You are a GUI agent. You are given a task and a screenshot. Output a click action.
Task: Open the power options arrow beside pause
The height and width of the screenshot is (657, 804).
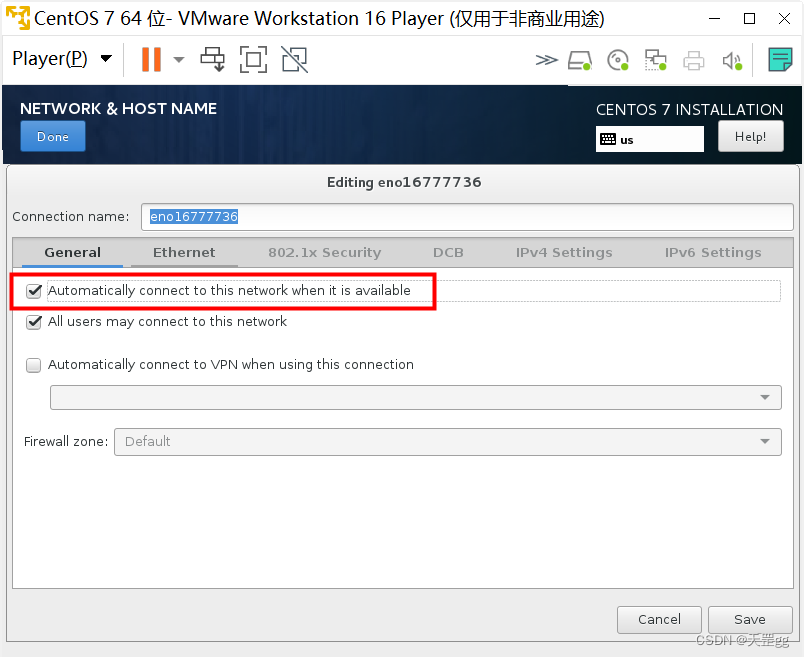coord(178,59)
